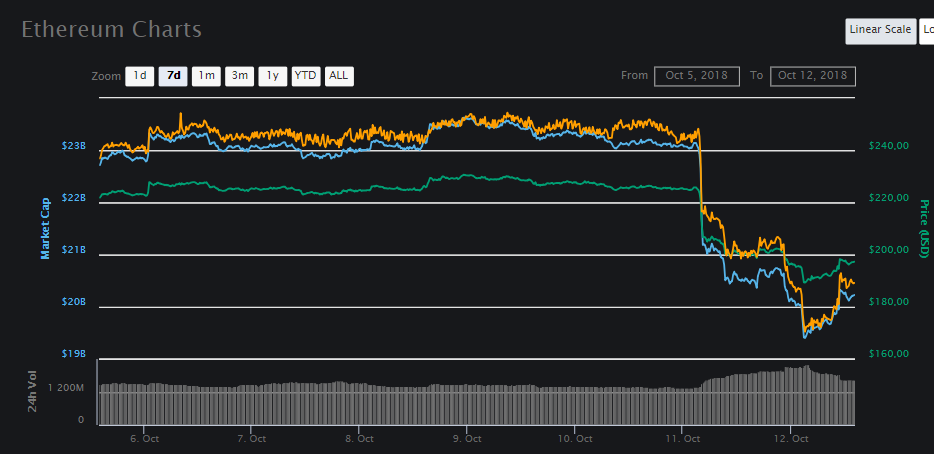Click the Zoom label
This screenshot has height=454, width=934.
pyautogui.click(x=105, y=76)
